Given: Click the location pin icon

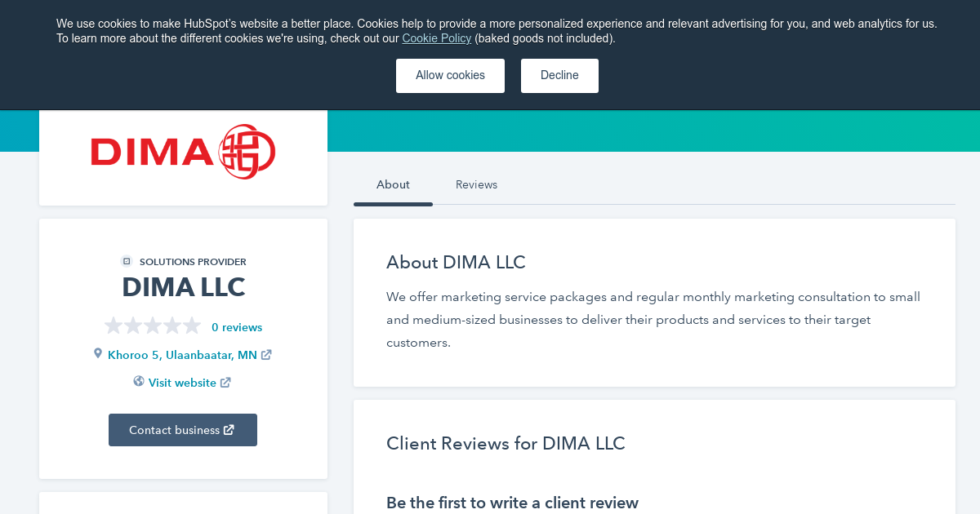Looking at the screenshot, I should coord(98,353).
